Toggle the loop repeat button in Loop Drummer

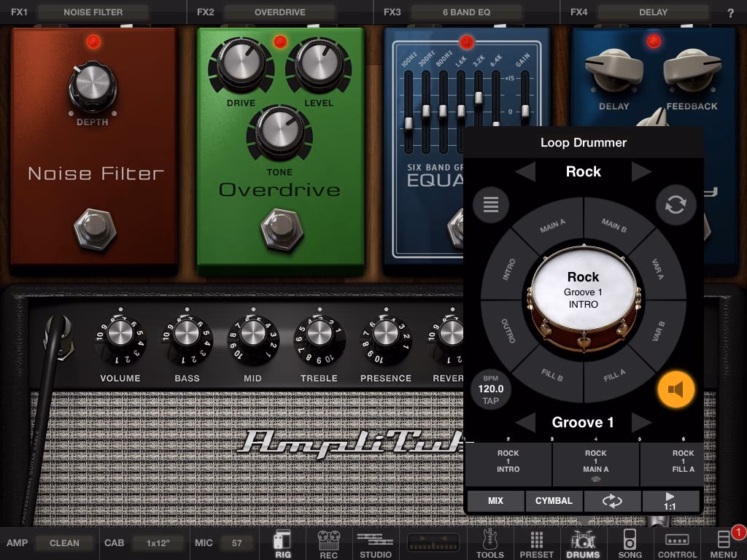coord(612,501)
